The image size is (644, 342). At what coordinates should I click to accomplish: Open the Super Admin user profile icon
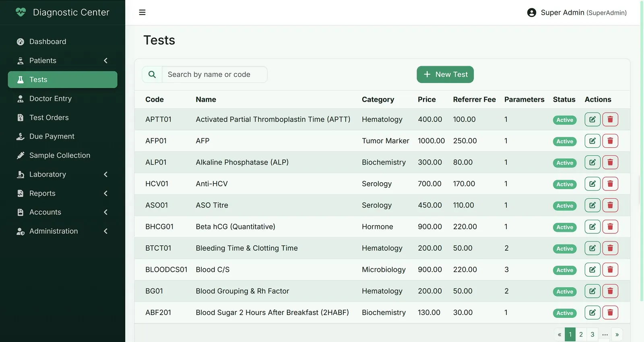click(531, 12)
